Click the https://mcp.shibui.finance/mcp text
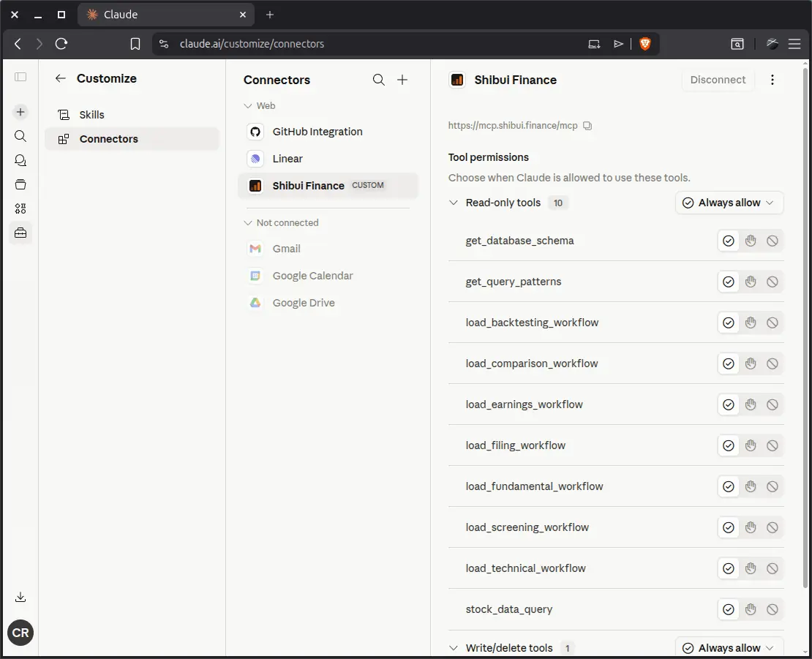Screen dimensions: 812x659 click(x=513, y=125)
